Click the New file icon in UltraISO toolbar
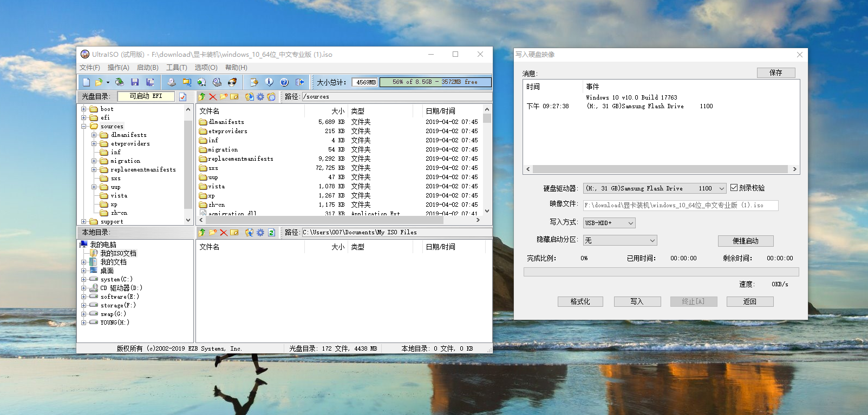Image resolution: width=868 pixels, height=415 pixels. (86, 82)
